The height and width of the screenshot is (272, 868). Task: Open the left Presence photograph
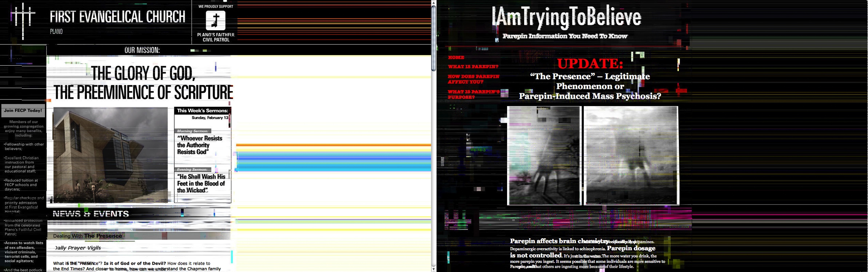(x=544, y=156)
